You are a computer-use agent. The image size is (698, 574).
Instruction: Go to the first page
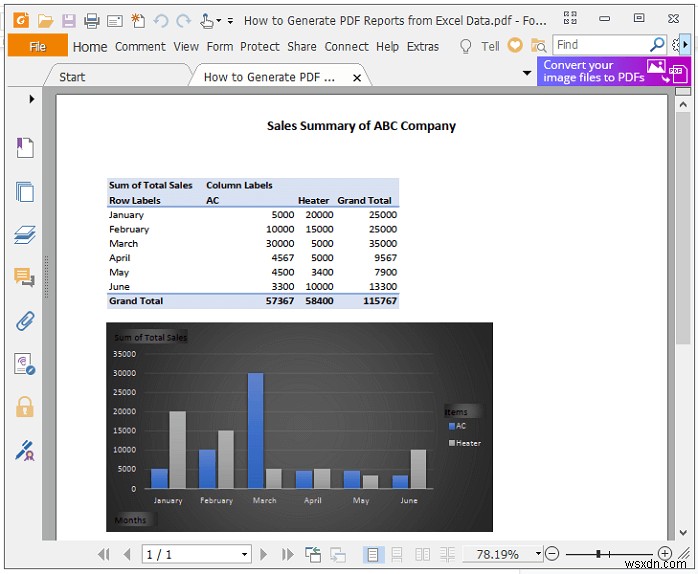click(x=104, y=554)
